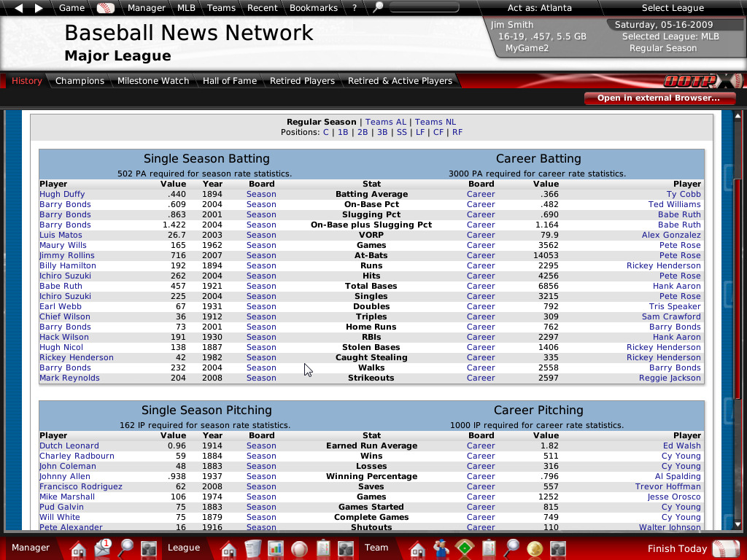Open the League statistics chart icon
Image resolution: width=747 pixels, height=560 pixels.
click(x=276, y=548)
